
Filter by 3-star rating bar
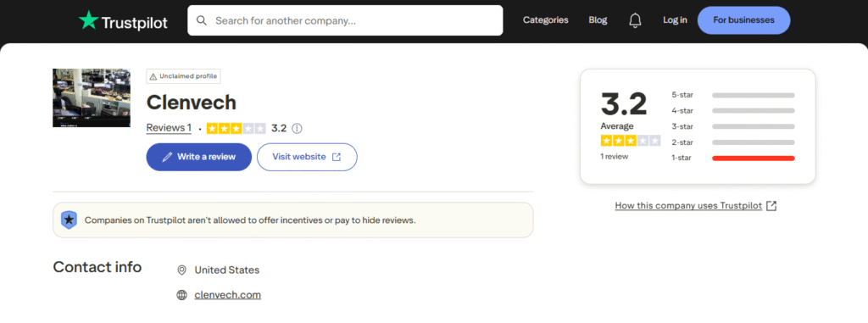753,127
